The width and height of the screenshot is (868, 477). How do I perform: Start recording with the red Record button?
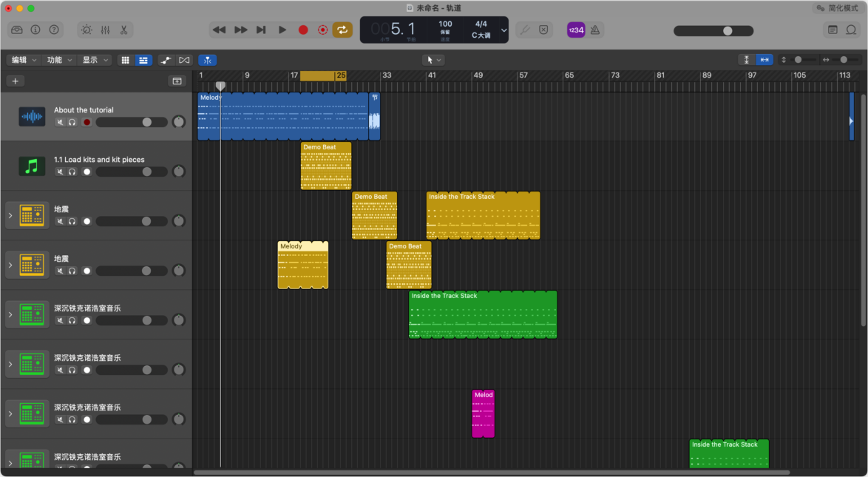pos(303,30)
